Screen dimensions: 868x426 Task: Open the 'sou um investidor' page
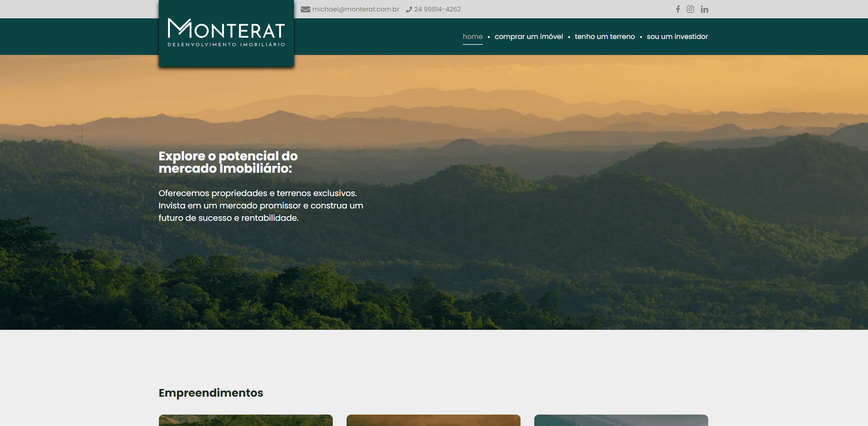coord(677,37)
